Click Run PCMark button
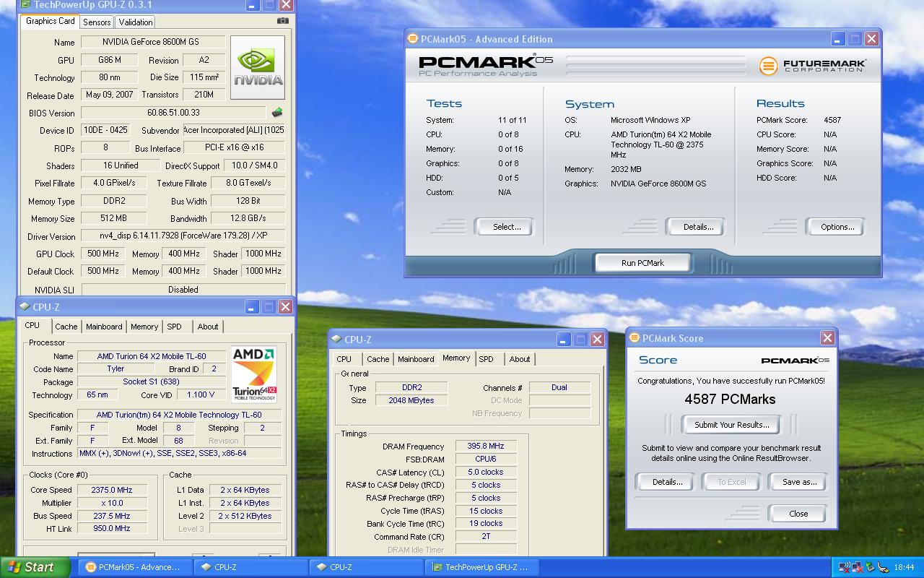Screen dimensions: 924x578 (x=642, y=263)
